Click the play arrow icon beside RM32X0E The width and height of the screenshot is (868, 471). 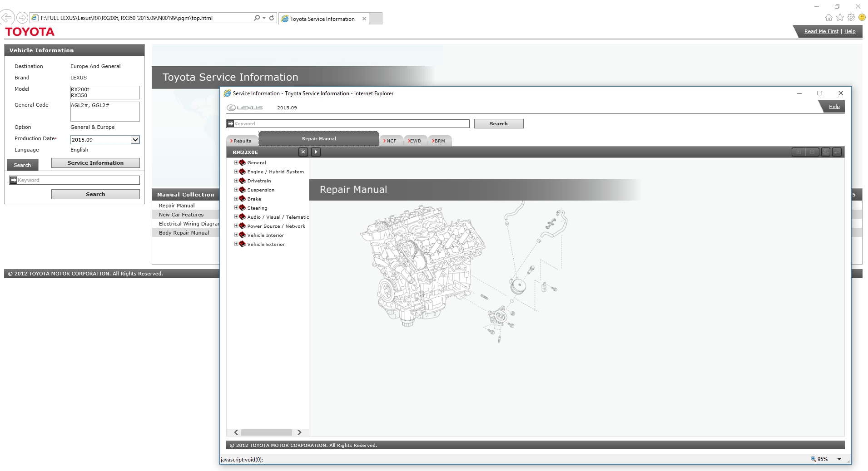(316, 152)
